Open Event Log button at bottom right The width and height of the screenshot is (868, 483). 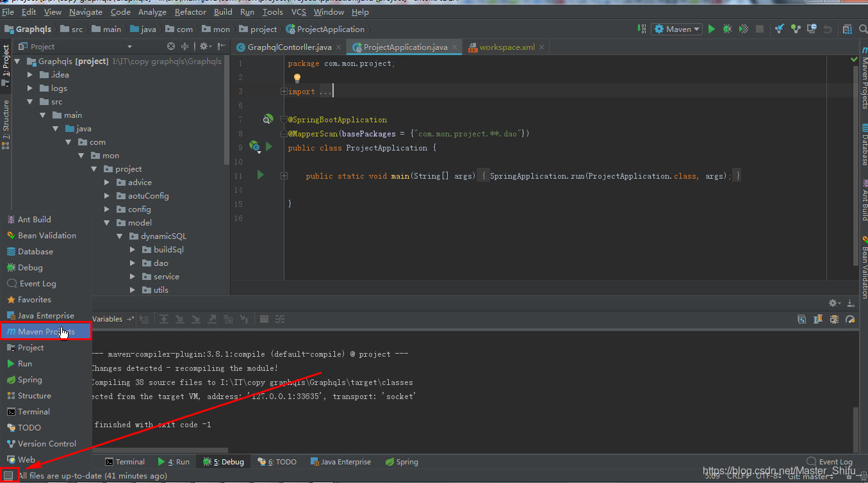tap(830, 461)
